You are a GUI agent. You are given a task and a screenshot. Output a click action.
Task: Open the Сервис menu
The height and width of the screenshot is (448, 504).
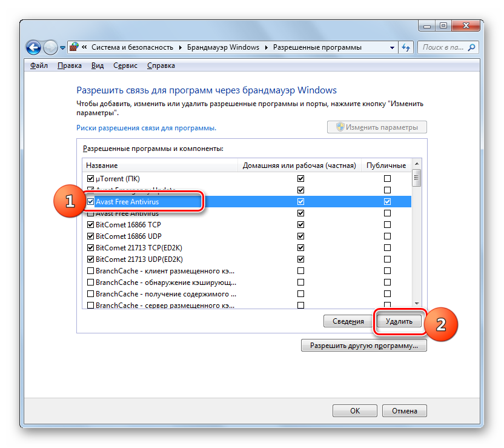click(125, 65)
